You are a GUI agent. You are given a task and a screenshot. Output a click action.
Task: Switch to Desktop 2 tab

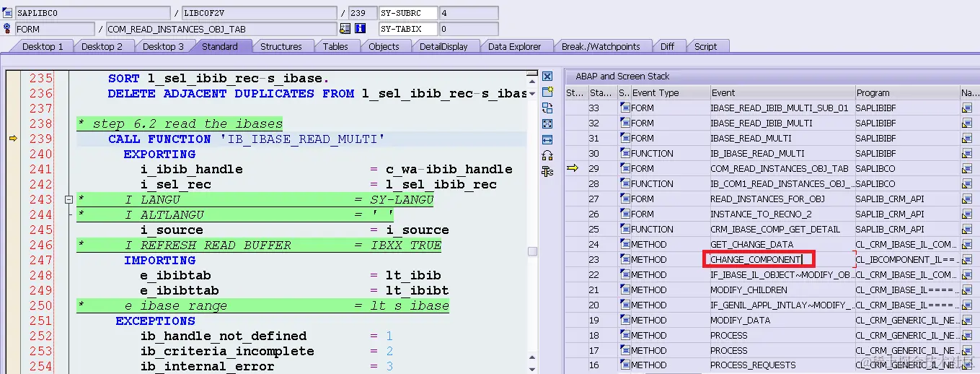pos(102,46)
